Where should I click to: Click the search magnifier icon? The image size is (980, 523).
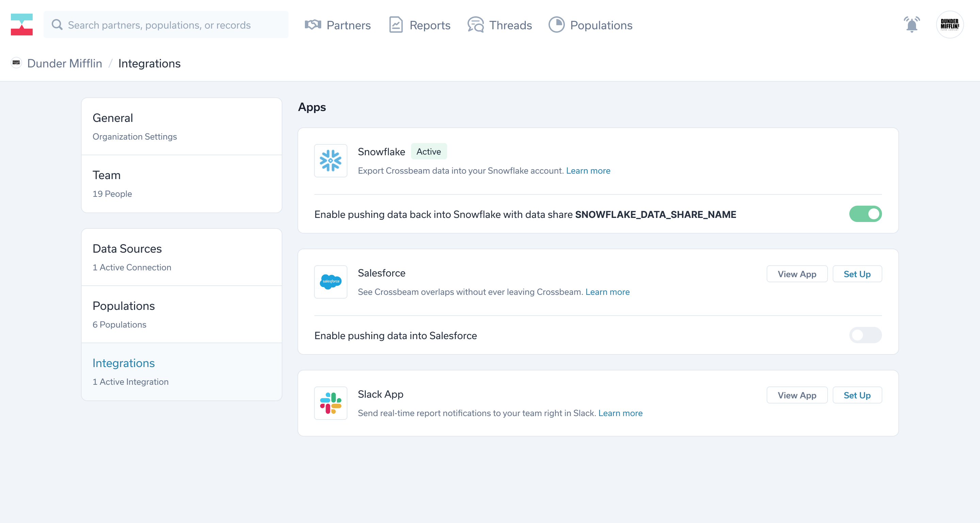coord(57,25)
